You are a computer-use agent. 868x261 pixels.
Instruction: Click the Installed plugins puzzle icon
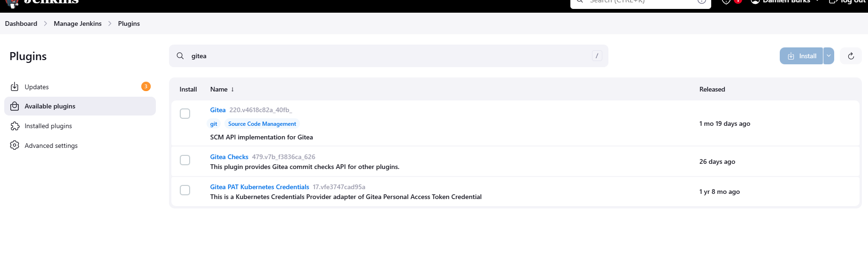pos(15,126)
